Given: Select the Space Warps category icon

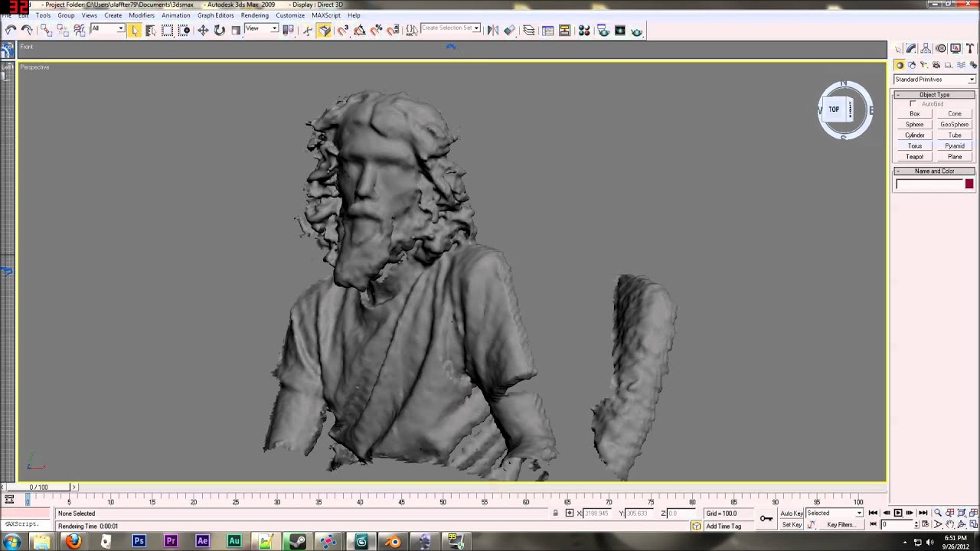Looking at the screenshot, I should [961, 65].
